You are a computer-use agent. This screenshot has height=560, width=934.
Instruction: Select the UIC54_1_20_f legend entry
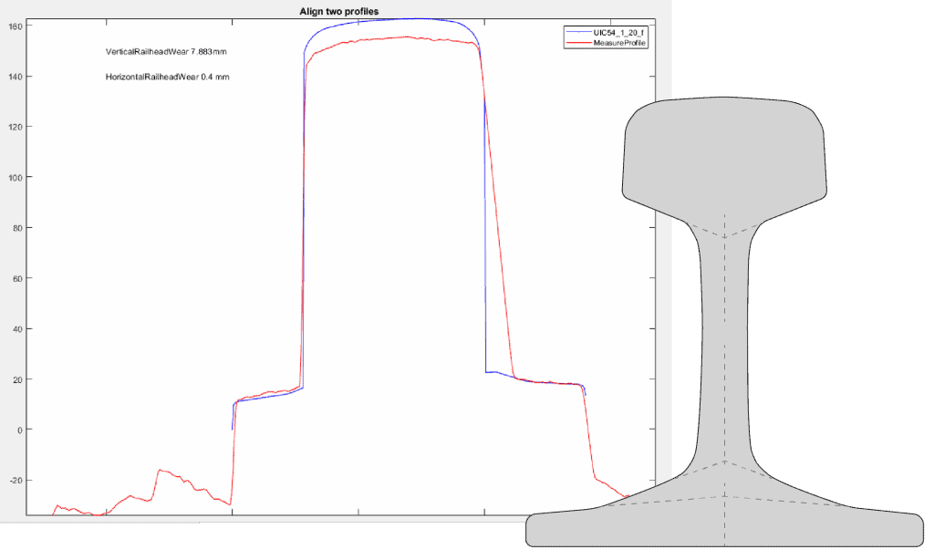point(619,32)
